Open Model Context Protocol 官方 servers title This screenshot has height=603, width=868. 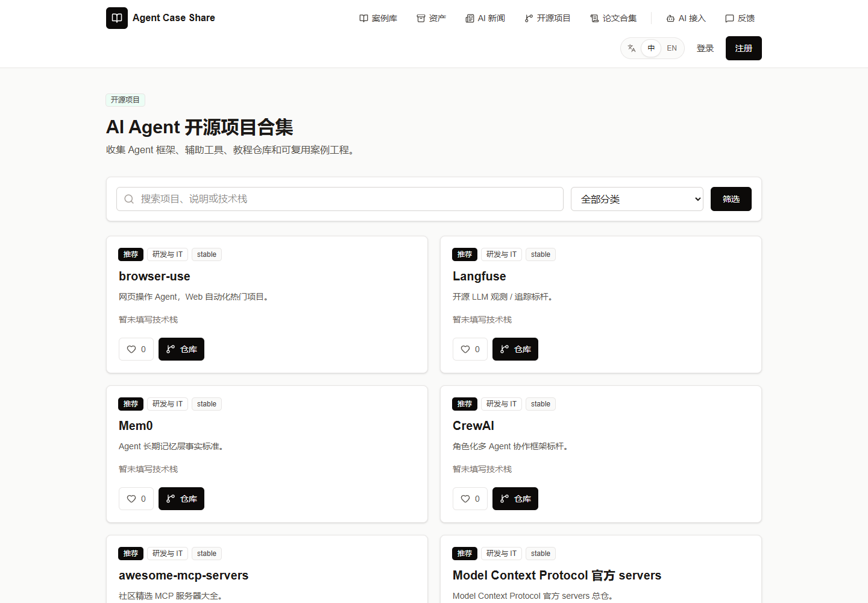pos(557,575)
